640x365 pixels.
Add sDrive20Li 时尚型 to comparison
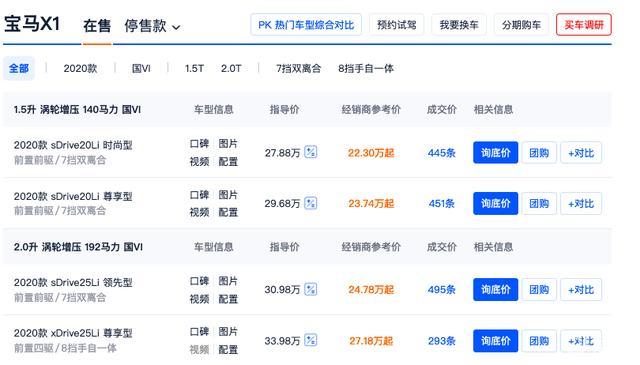click(x=581, y=153)
